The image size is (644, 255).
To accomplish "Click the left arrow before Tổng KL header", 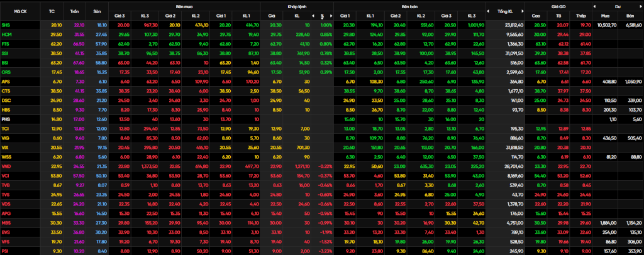I will coord(488,11).
